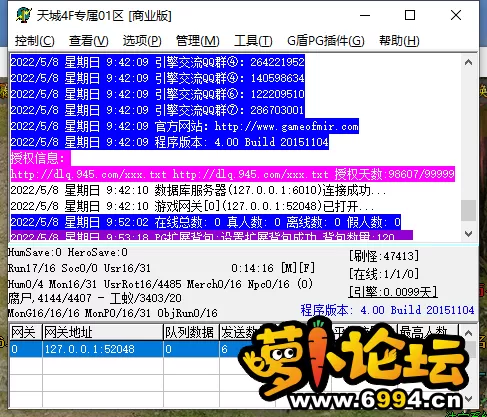Image resolution: width=487 pixels, height=417 pixels.
Task: Click the 队列数据 column header
Action: pyautogui.click(x=191, y=332)
